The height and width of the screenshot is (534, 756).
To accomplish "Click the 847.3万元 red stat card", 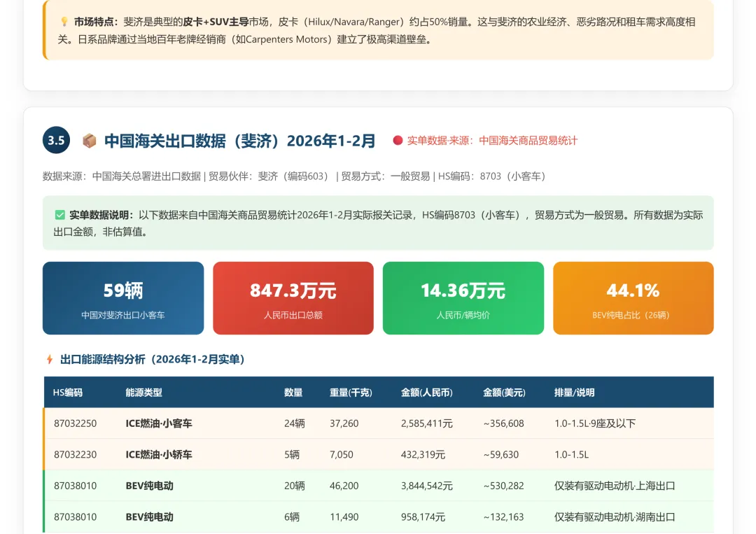I will [x=293, y=298].
